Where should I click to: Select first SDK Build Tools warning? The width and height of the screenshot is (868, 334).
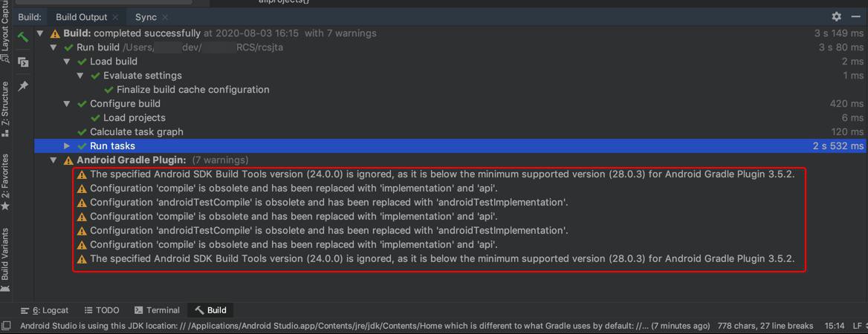441,174
